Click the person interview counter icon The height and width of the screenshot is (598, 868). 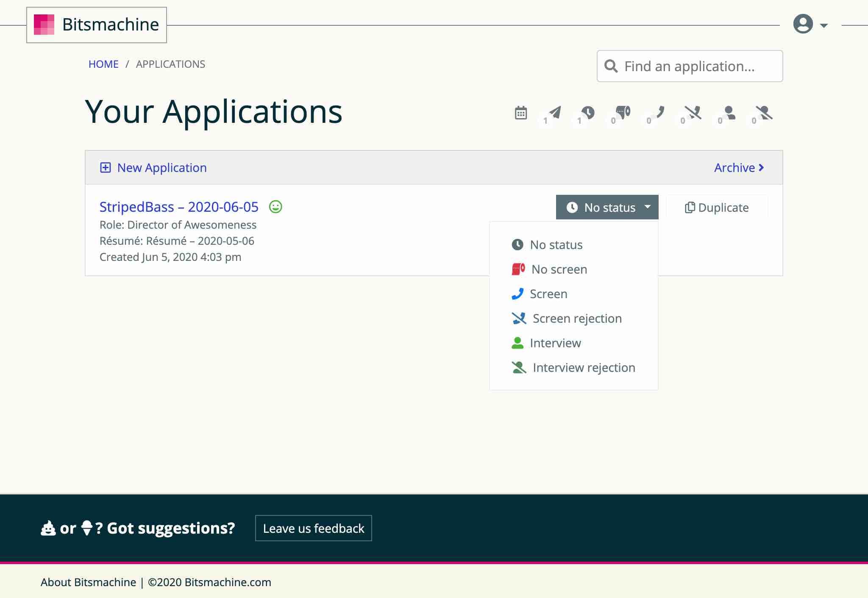[729, 113]
